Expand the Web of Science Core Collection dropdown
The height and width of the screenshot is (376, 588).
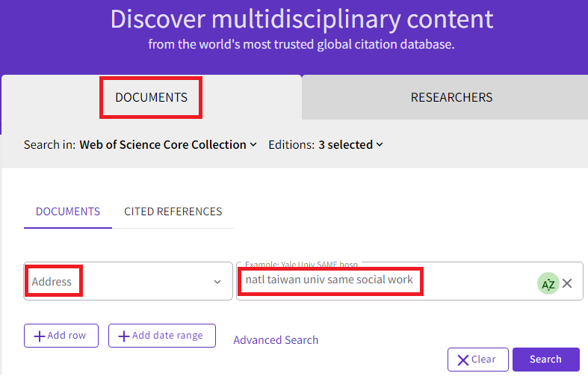(168, 145)
